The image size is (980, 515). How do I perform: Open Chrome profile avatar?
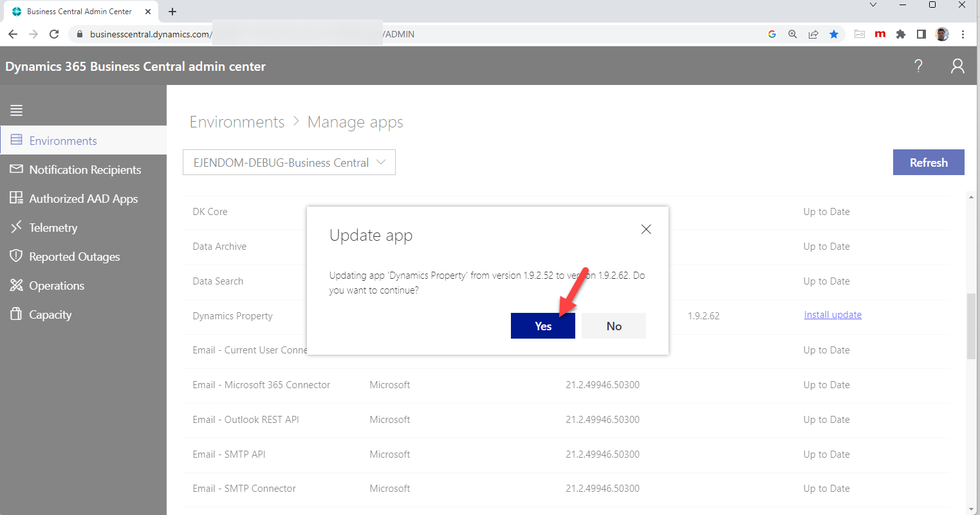click(x=942, y=34)
